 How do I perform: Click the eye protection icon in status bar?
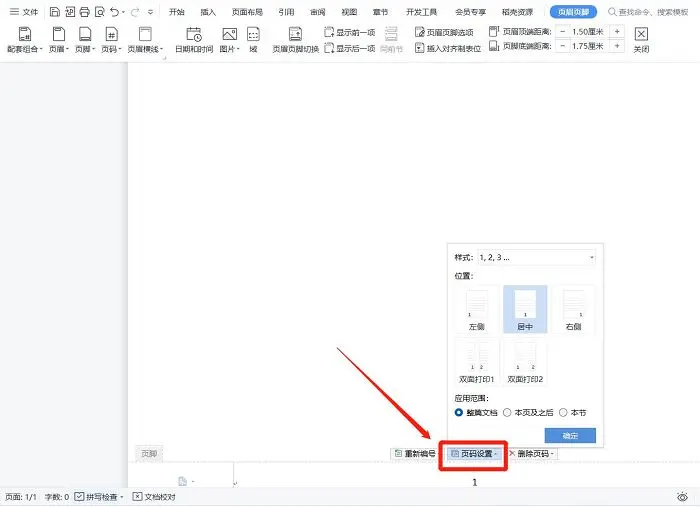[x=682, y=497]
